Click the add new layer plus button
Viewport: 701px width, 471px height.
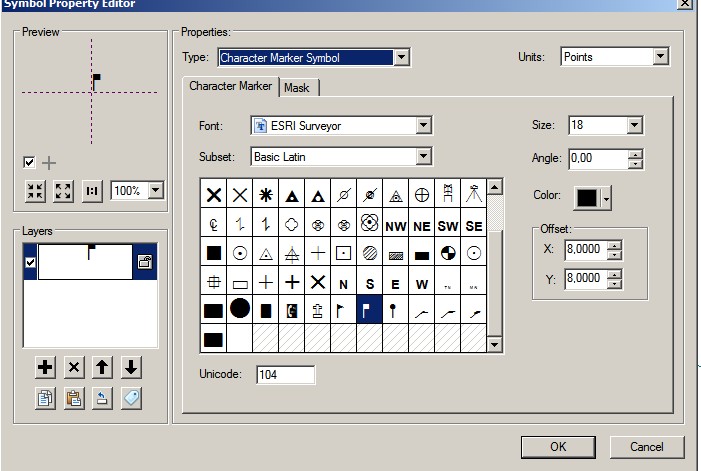[x=45, y=368]
